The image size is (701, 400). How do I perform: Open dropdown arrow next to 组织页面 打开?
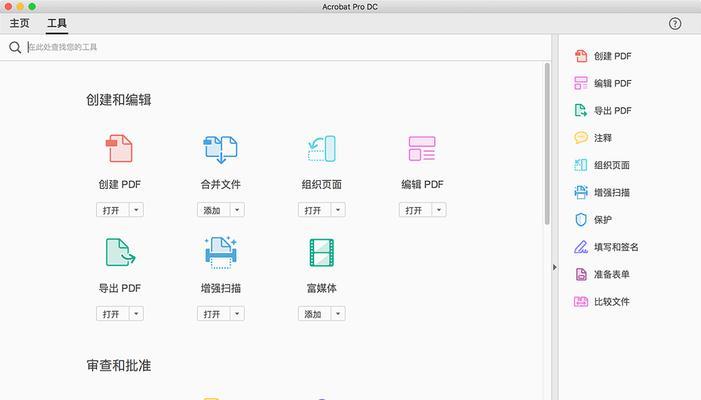click(x=338, y=210)
